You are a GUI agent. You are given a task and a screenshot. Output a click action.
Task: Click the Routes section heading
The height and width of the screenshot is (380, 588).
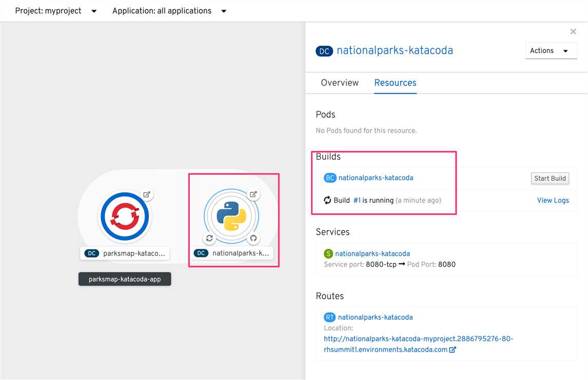(329, 296)
